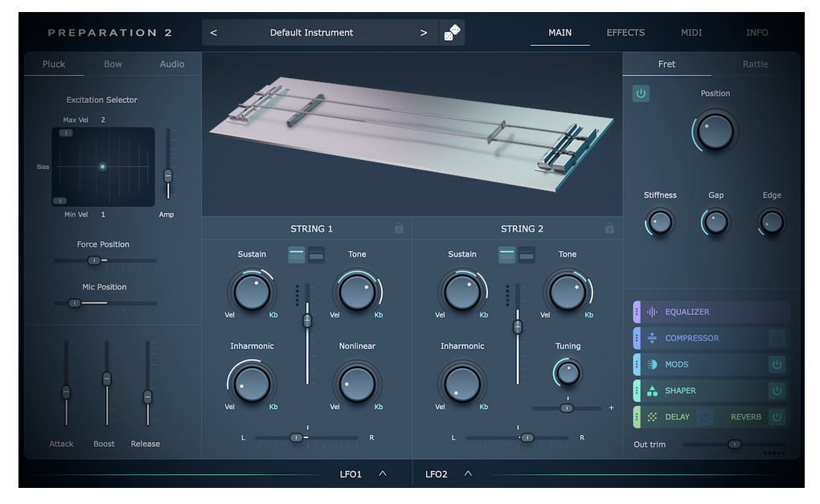
Task: Click the randomize dice icon
Action: point(452,32)
